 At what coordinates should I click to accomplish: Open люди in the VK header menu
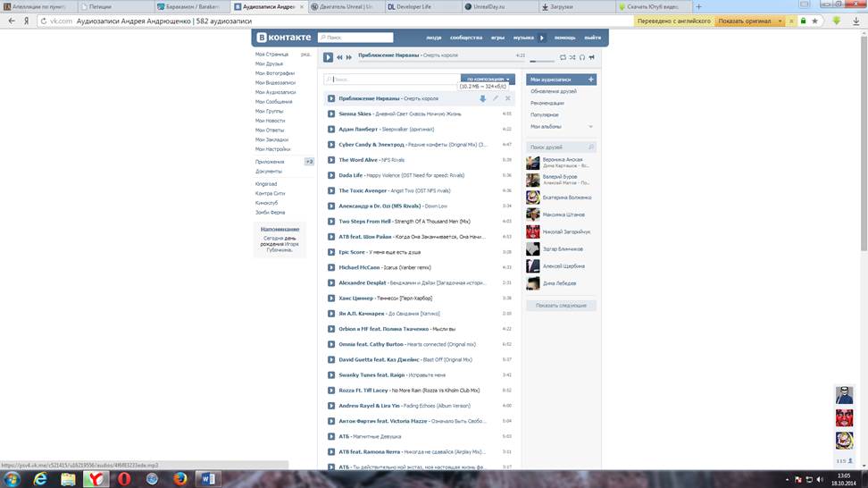(x=434, y=38)
